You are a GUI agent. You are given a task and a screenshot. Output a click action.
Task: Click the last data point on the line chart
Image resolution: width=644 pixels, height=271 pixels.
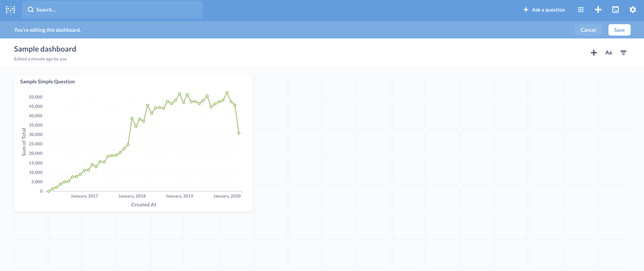tap(239, 133)
